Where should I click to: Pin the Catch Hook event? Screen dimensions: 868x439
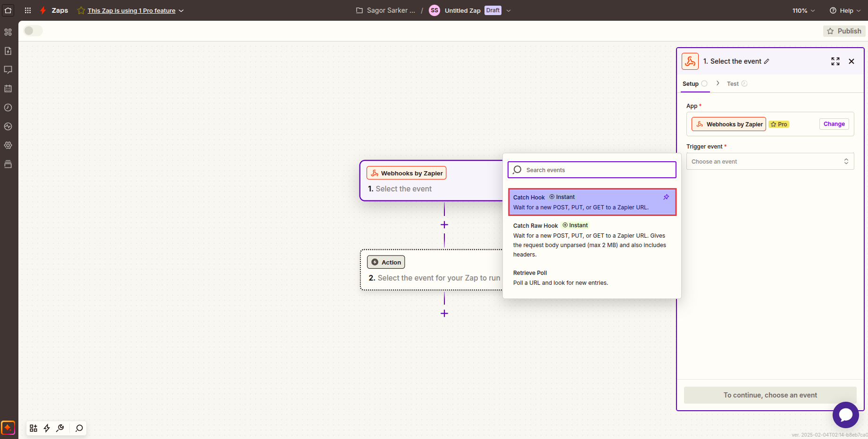point(666,197)
